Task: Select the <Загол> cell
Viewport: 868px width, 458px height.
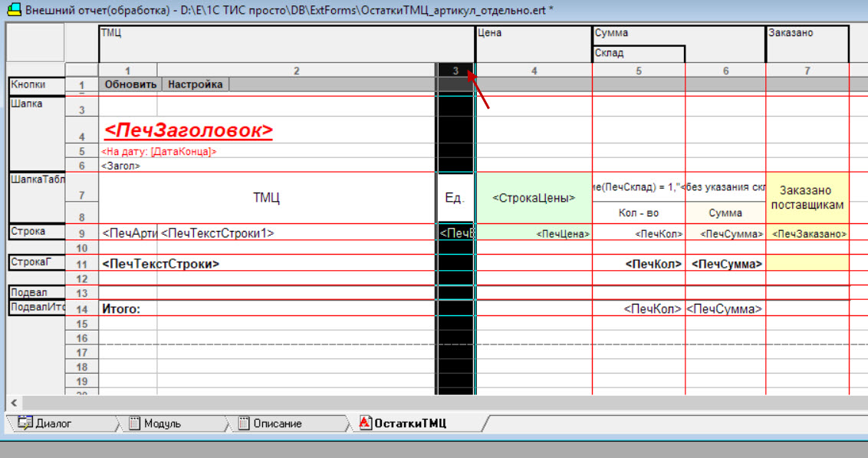Action: coord(120,166)
